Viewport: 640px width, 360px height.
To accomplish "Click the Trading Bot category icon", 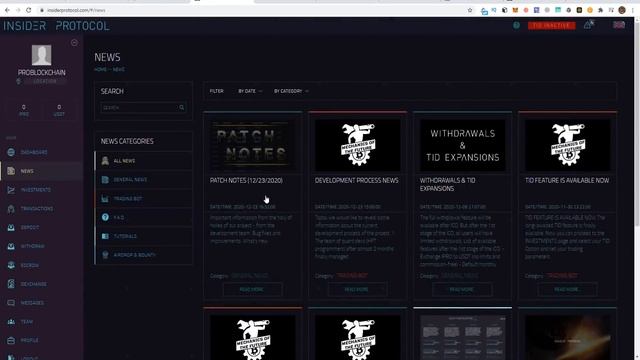I will point(105,198).
